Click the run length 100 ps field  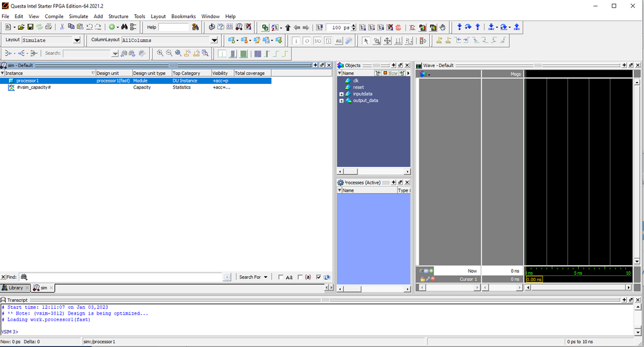341,28
